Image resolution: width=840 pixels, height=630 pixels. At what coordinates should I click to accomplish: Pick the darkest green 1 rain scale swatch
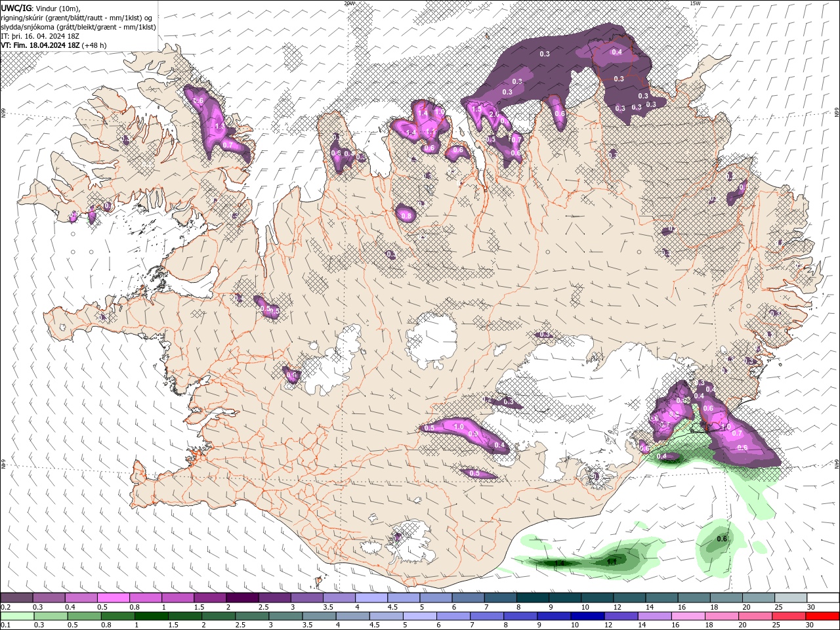pos(151,616)
